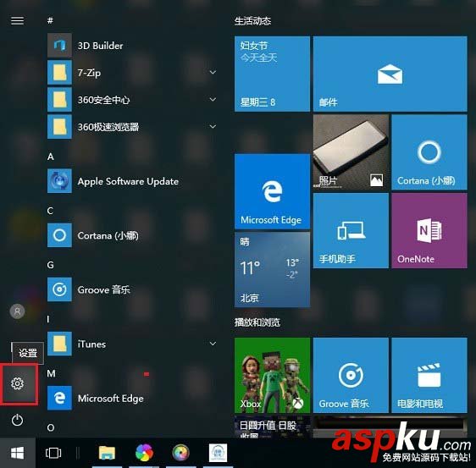
Task: Open the 360极速浏览器 folder entry
Action: click(132, 127)
